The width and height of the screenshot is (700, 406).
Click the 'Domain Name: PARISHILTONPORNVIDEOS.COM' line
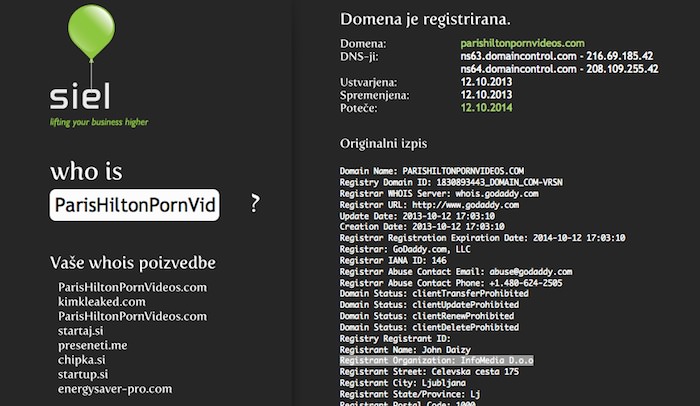tap(432, 171)
